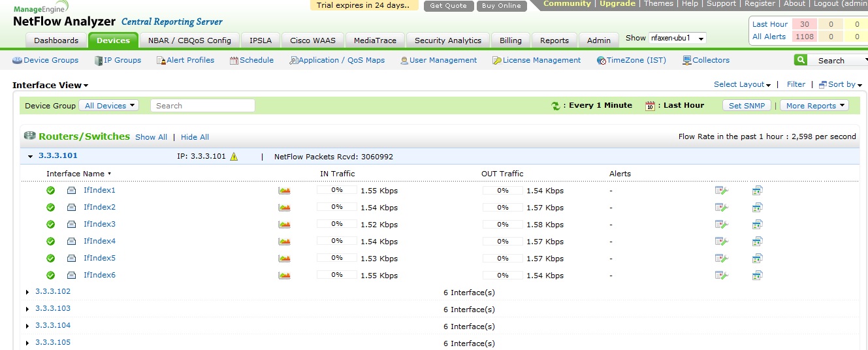The height and width of the screenshot is (350, 868).
Task: Click the warning icon next to IP 3.3.3.101
Action: point(234,156)
